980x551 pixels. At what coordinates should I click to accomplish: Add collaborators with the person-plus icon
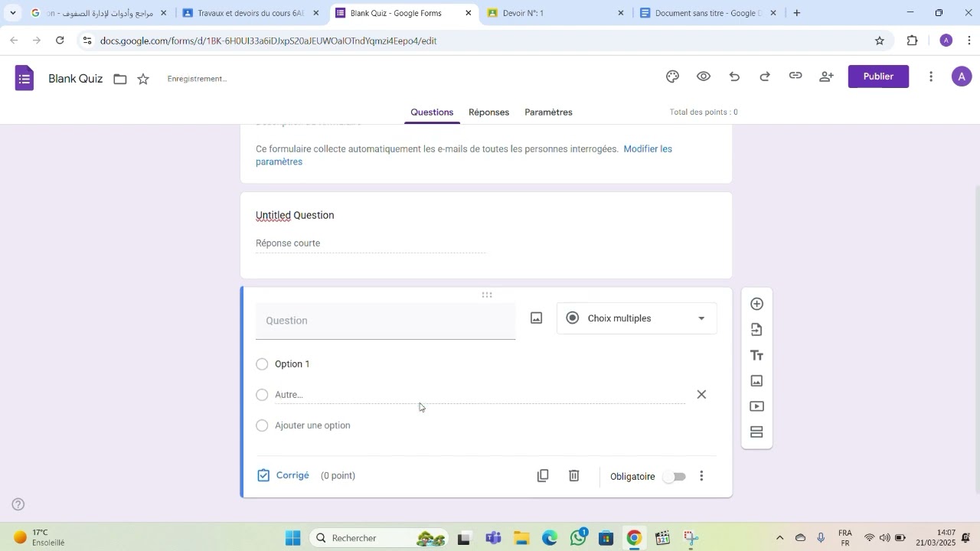(827, 77)
